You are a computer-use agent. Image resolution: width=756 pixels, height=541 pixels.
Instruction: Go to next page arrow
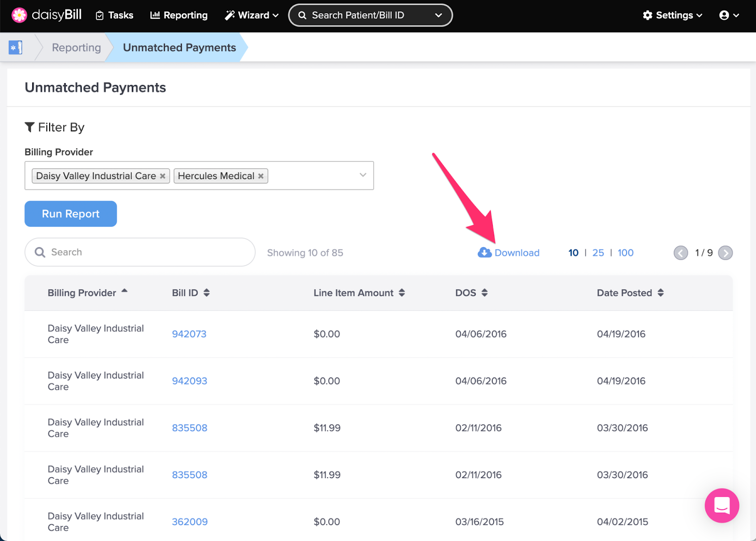(x=725, y=253)
